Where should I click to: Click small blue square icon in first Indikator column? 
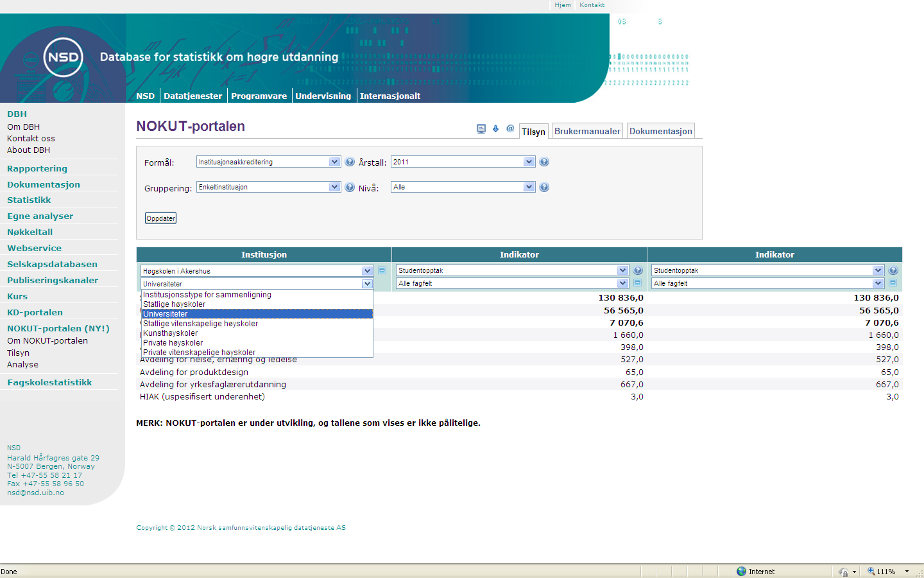click(x=637, y=283)
